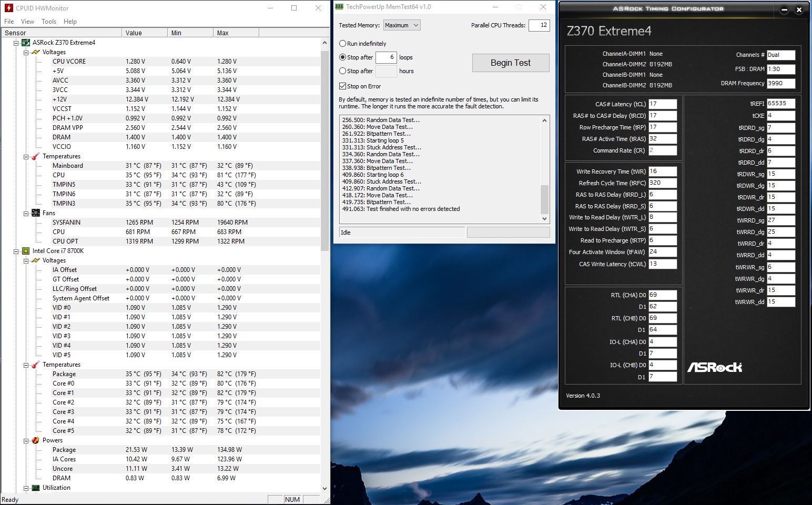Click the loops count input field
This screenshot has height=505, width=812.
(x=386, y=57)
